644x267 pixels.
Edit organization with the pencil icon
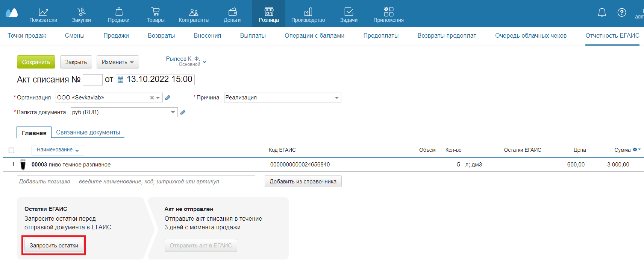click(168, 98)
